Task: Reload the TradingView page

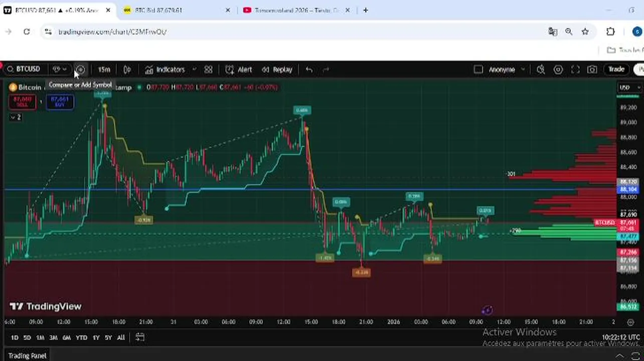Action: [x=27, y=32]
